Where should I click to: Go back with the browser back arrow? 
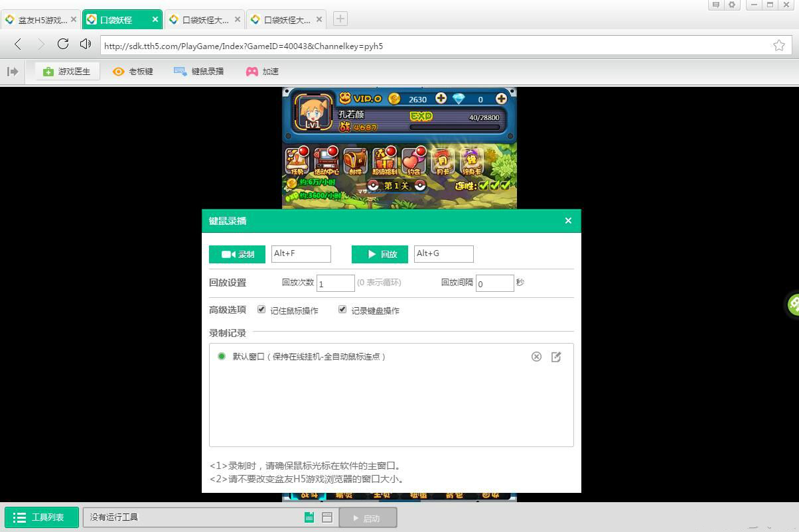18,44
